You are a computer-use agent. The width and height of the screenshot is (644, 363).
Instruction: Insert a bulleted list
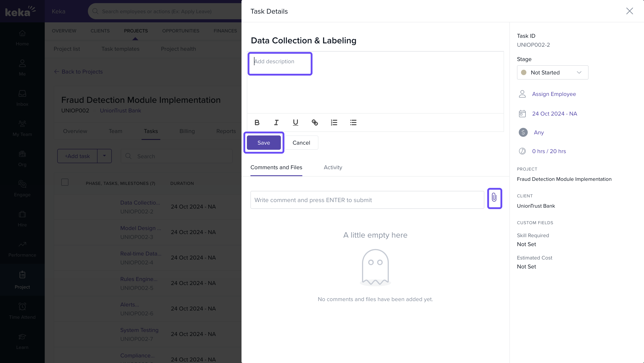tap(353, 122)
